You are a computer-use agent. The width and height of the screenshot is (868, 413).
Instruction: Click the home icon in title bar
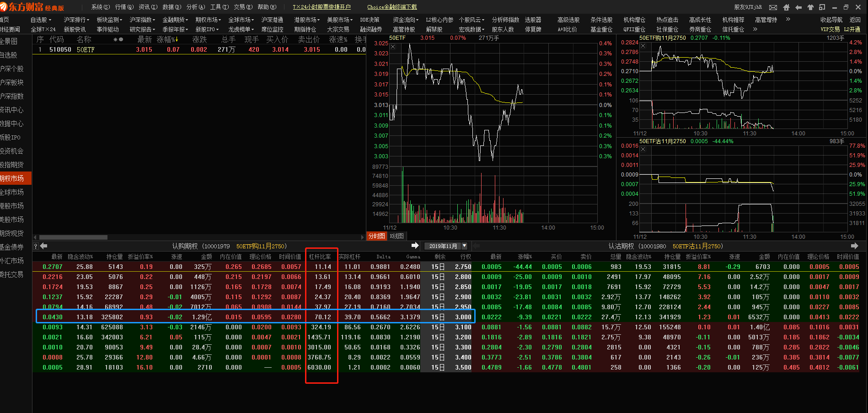(786, 7)
